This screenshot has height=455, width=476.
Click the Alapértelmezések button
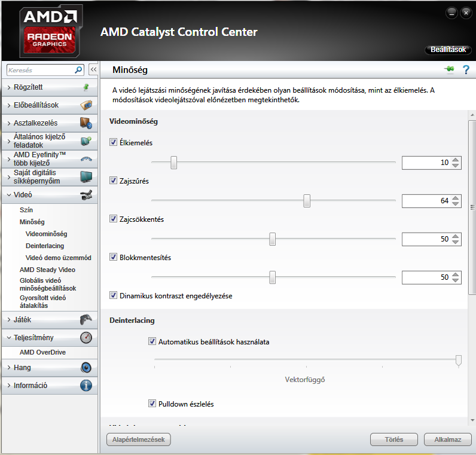pyautogui.click(x=139, y=439)
